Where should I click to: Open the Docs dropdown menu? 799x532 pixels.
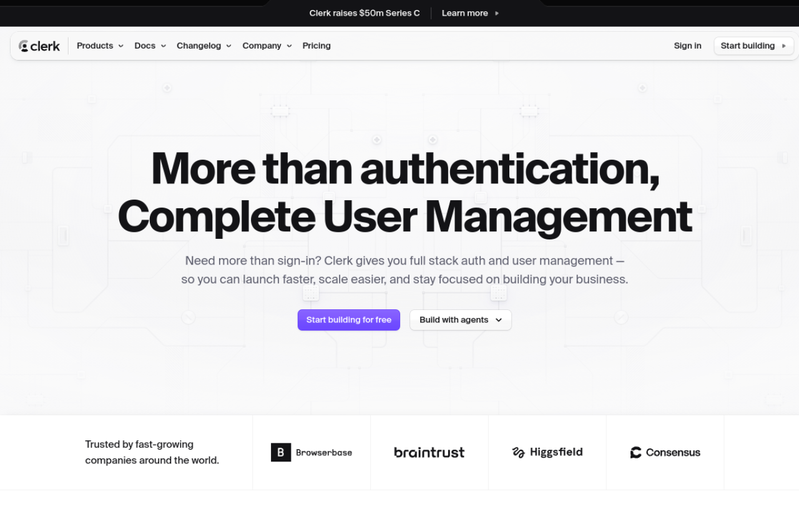[x=150, y=46]
